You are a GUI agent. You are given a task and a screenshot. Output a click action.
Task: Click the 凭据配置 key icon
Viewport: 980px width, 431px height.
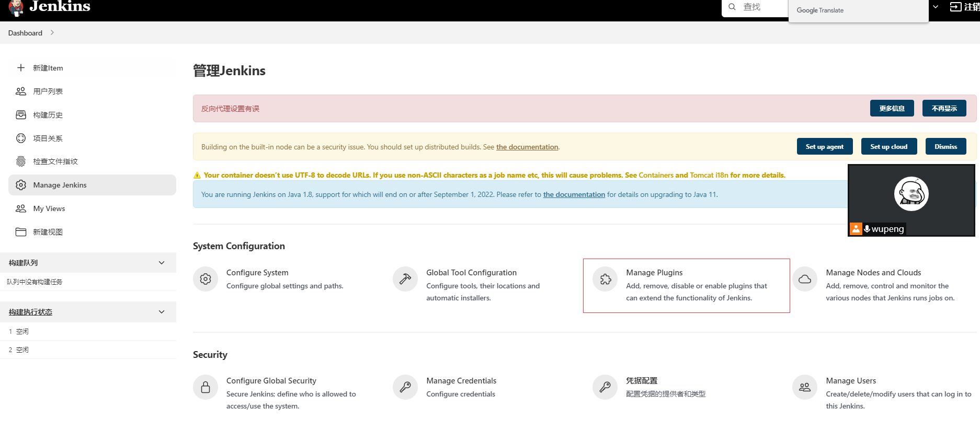coord(605,387)
